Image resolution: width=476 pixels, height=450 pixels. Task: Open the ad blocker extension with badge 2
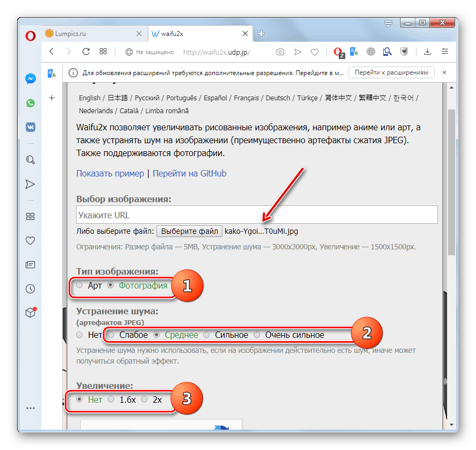click(338, 53)
